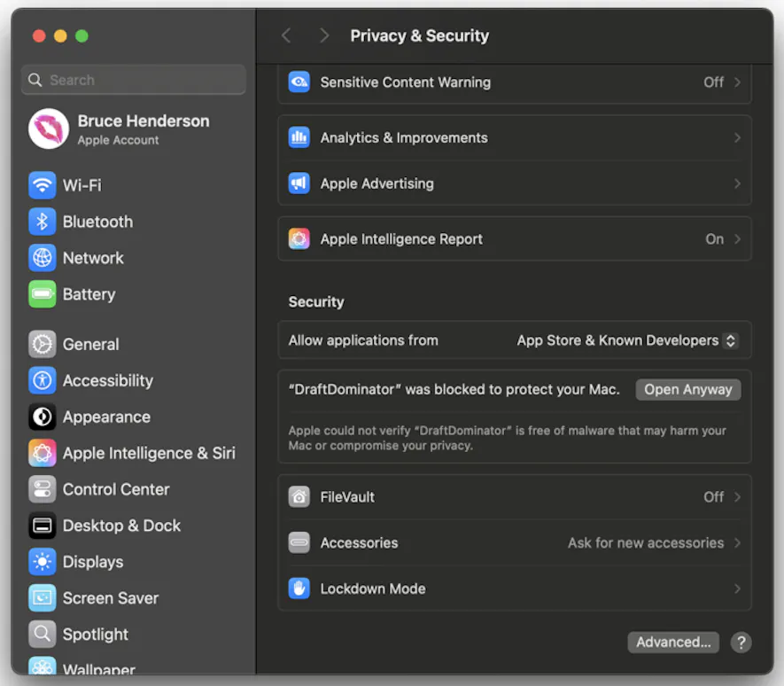Viewport: 784px width, 686px height.
Task: Select Accessibility in the sidebar
Action: [134, 380]
